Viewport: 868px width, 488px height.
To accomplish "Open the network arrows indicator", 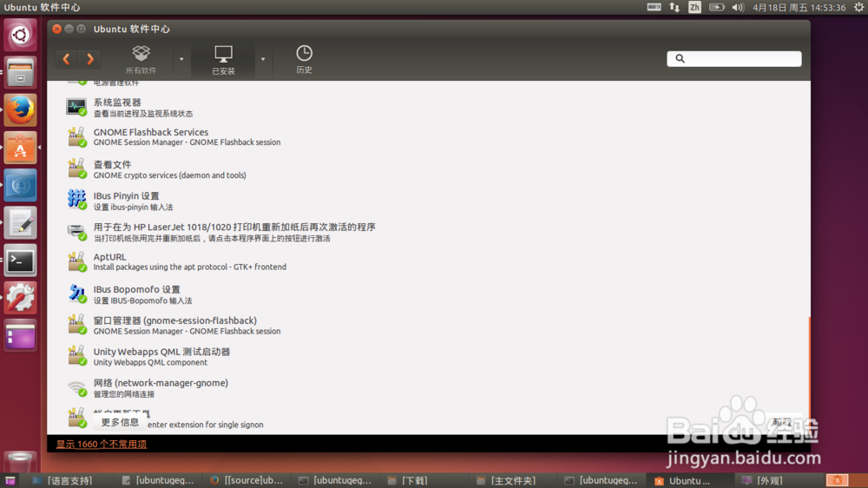I will point(674,7).
